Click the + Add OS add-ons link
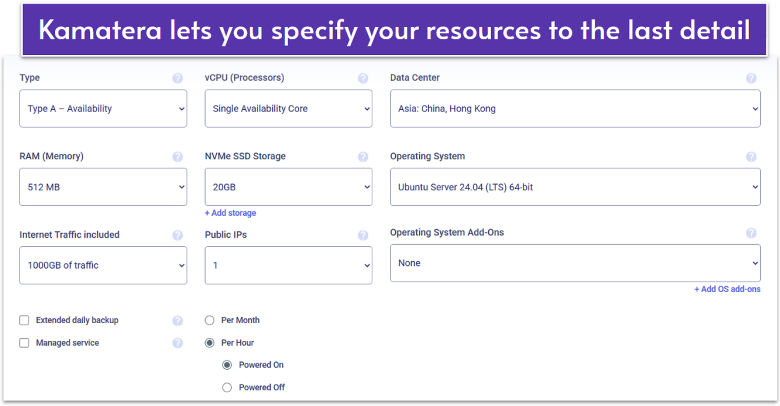The width and height of the screenshot is (780, 406). point(727,290)
